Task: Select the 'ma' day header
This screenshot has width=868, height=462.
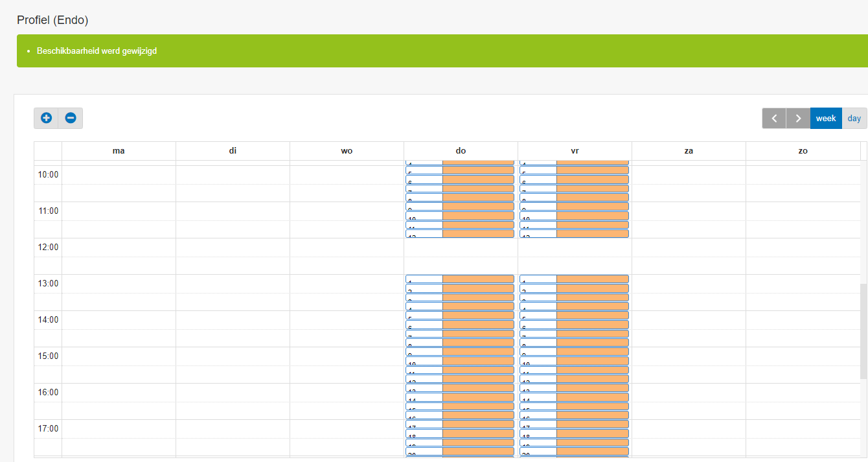Action: pos(119,151)
